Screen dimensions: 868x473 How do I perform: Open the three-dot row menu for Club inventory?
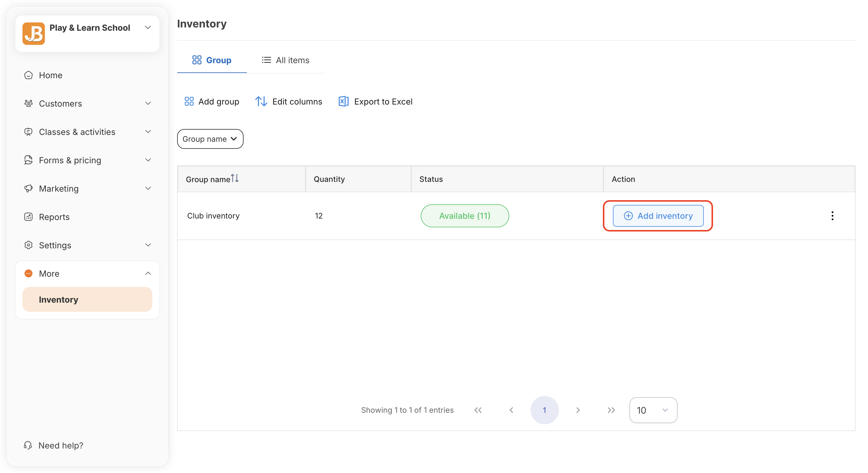click(x=832, y=216)
